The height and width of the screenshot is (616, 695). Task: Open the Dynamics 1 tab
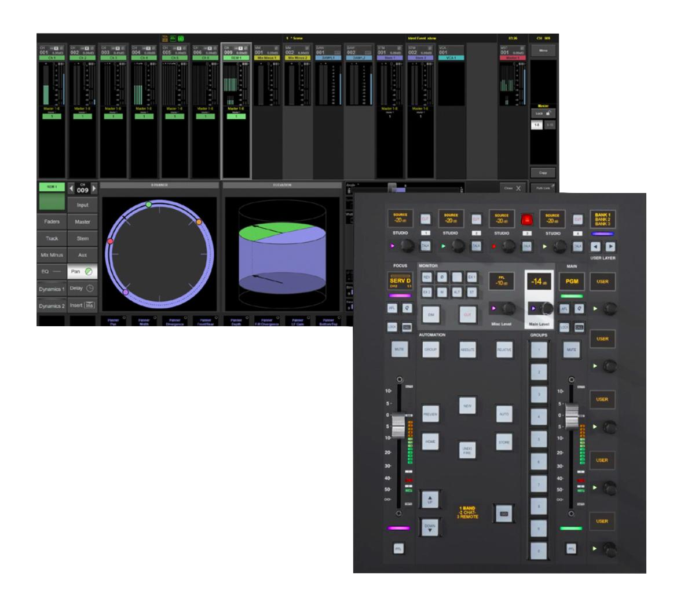point(52,289)
